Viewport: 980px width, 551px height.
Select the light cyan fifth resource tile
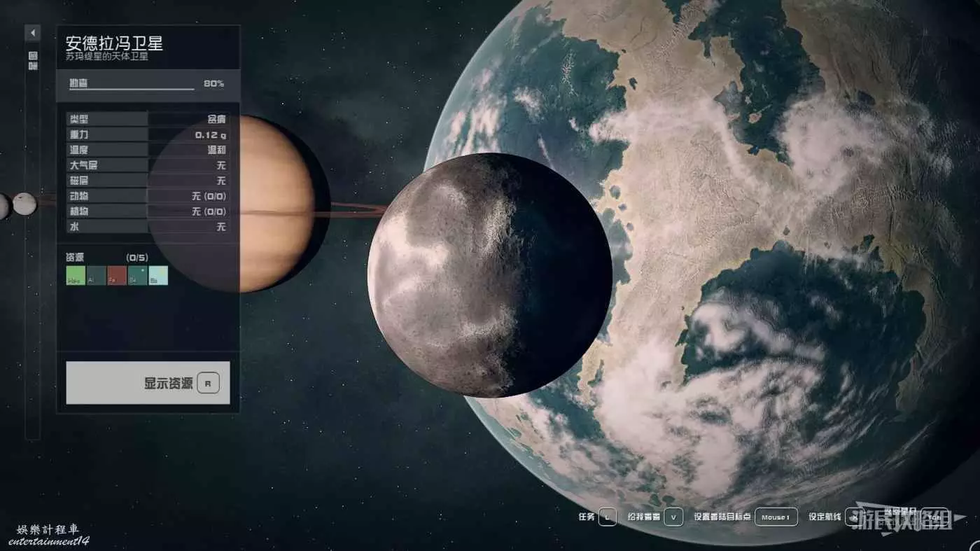pyautogui.click(x=158, y=275)
